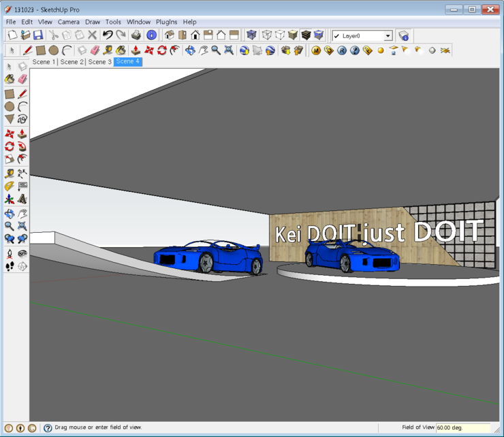Select the Orbit tool in left toolbar
Image resolution: width=504 pixels, height=437 pixels.
pyautogui.click(x=10, y=213)
